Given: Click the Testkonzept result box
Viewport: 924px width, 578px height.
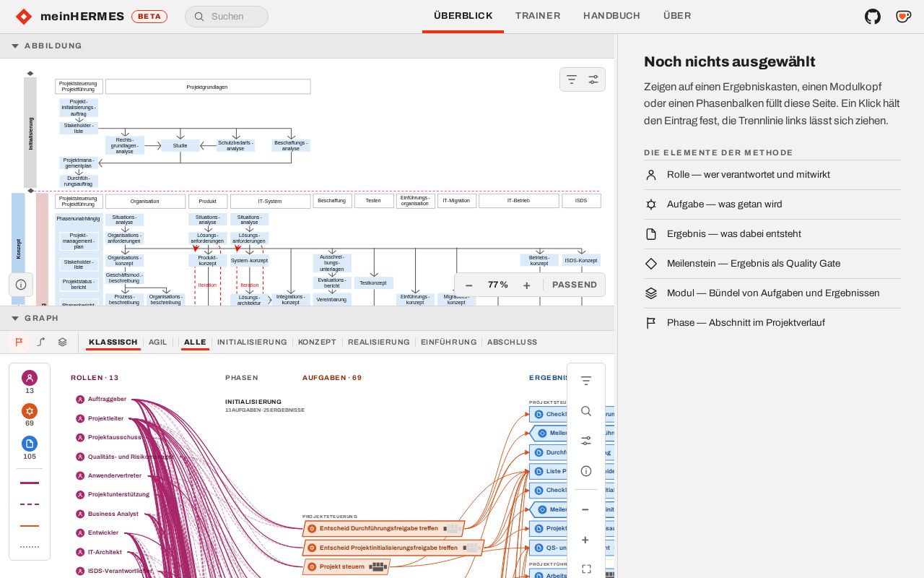Looking at the screenshot, I should [x=373, y=283].
